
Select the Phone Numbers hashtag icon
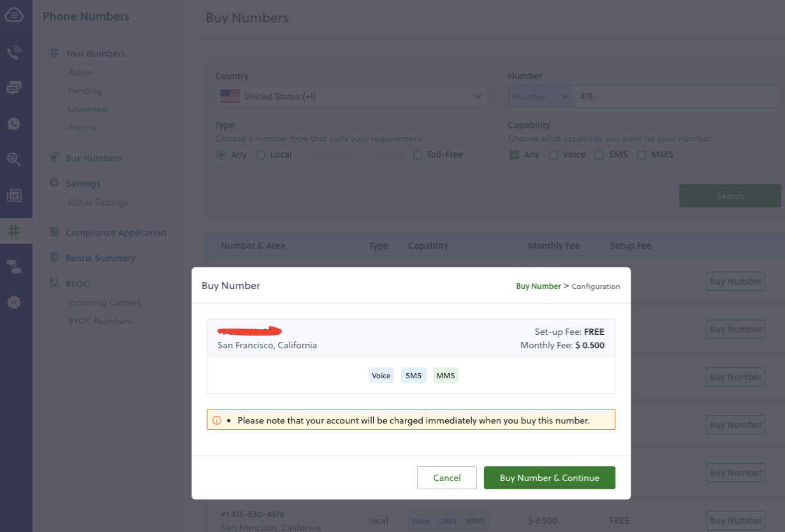point(15,230)
